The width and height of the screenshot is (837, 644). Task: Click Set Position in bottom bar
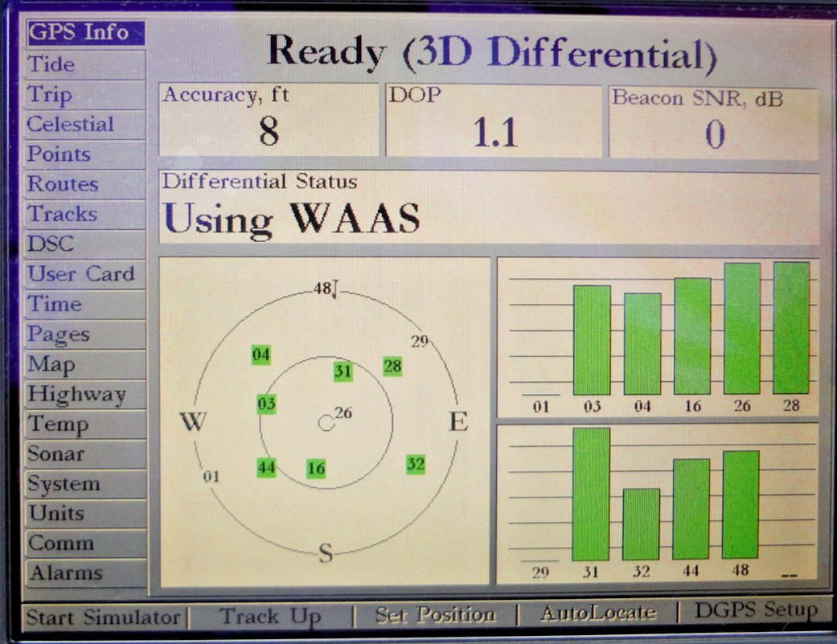tap(435, 615)
